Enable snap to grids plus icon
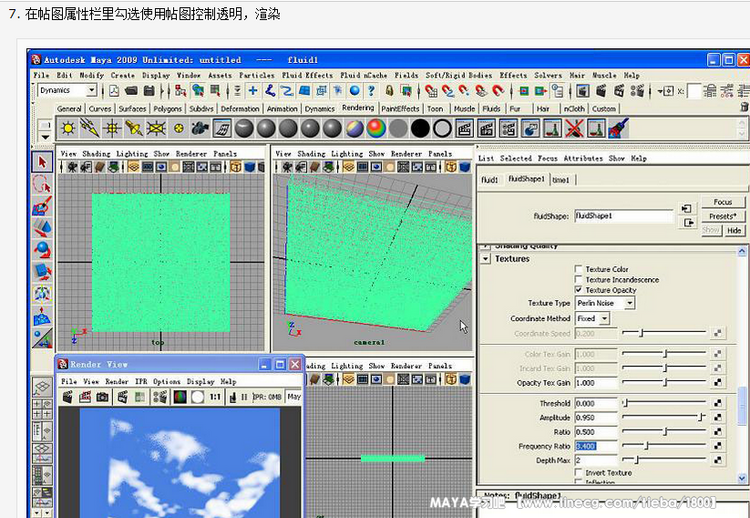Screen dimensions: 750x518 click(253, 90)
